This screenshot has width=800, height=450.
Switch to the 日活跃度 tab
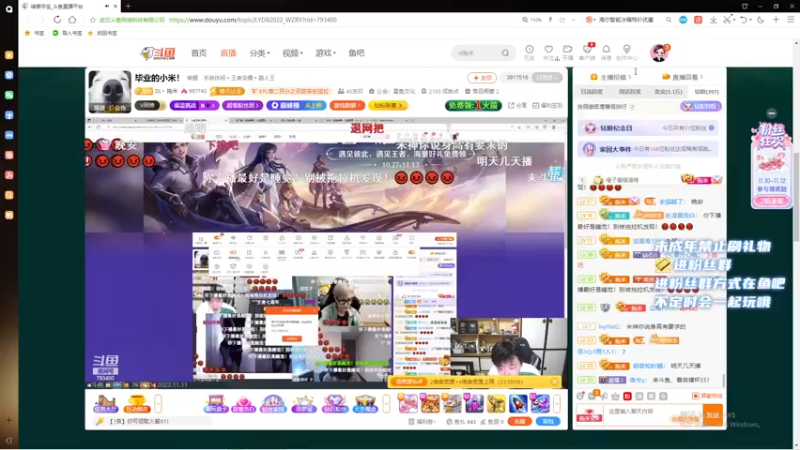pos(591,92)
